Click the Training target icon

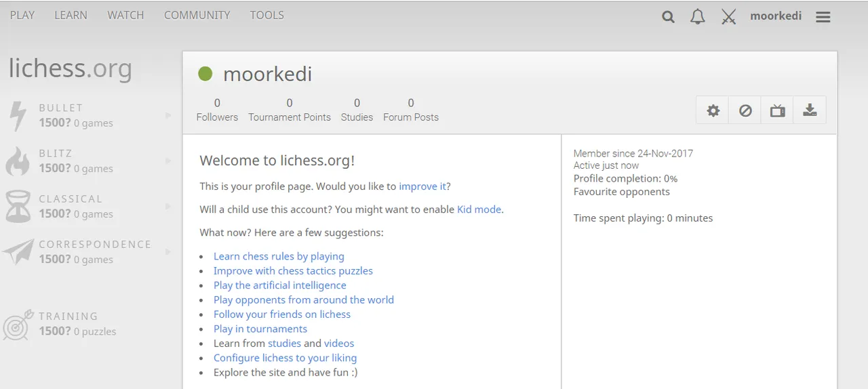tap(18, 324)
